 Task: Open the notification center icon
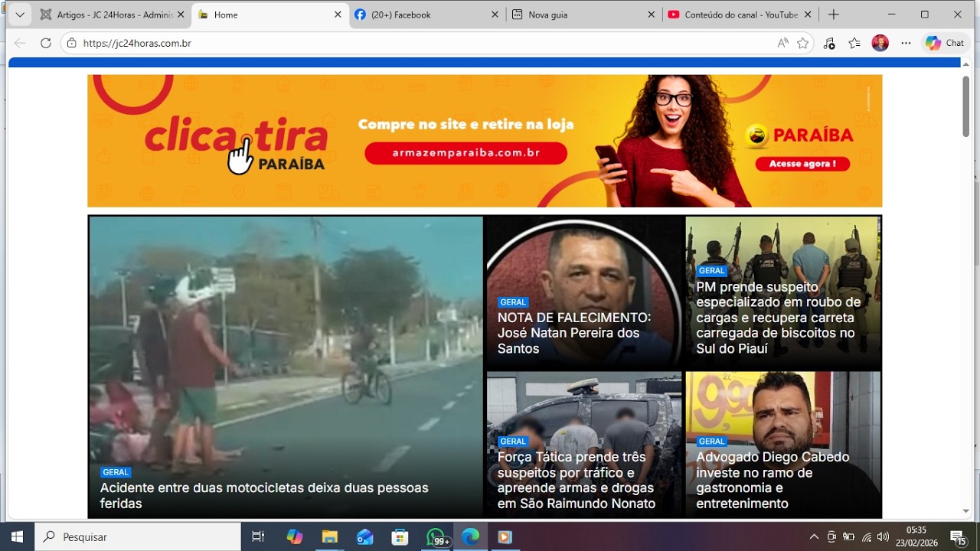pyautogui.click(x=958, y=536)
